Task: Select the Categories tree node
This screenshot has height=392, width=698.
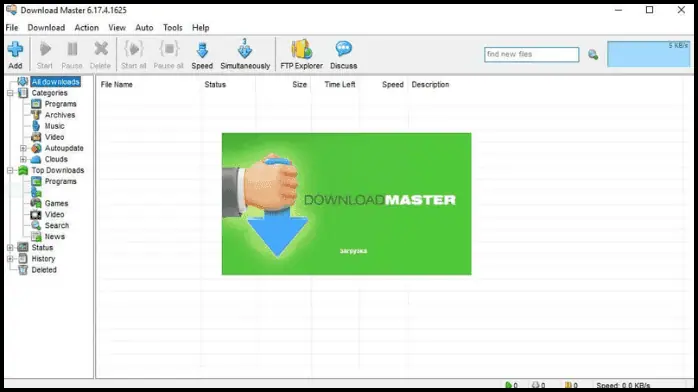Action: click(x=49, y=93)
